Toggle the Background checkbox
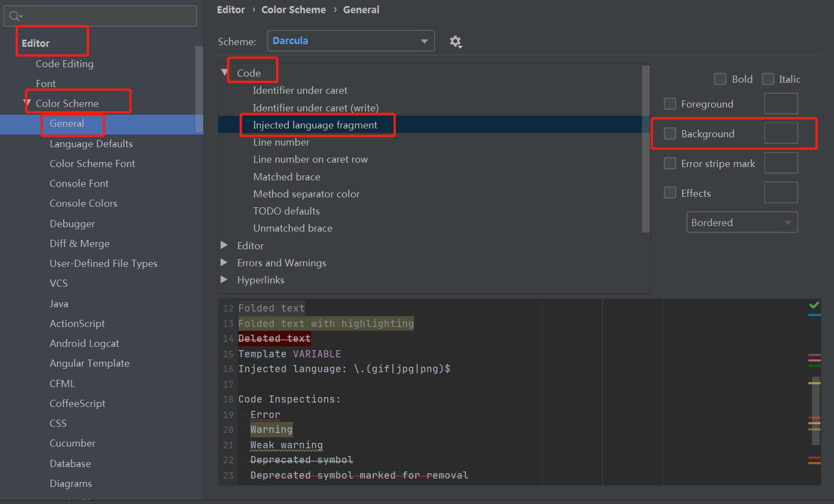Viewport: 834px width, 504px height. click(x=670, y=133)
